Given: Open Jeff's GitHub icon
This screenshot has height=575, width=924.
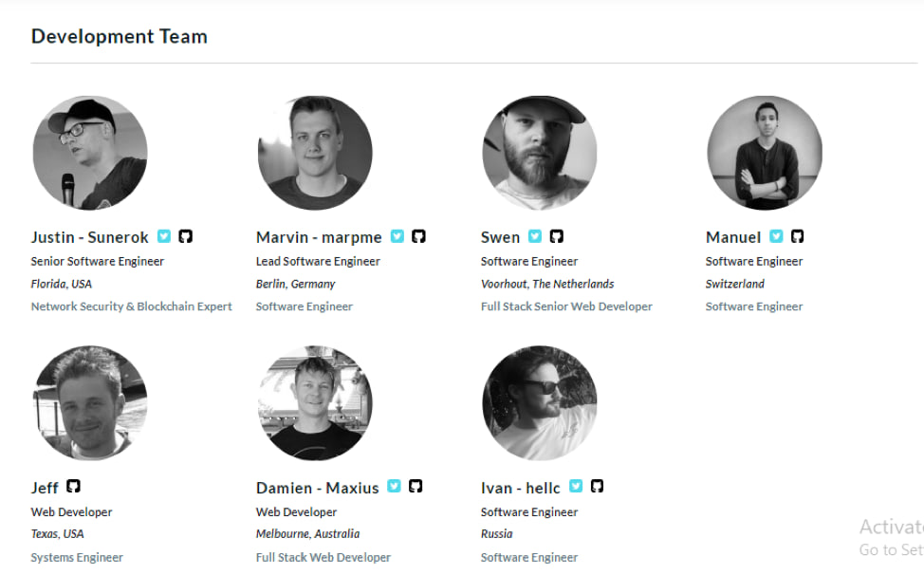Looking at the screenshot, I should point(73,487).
